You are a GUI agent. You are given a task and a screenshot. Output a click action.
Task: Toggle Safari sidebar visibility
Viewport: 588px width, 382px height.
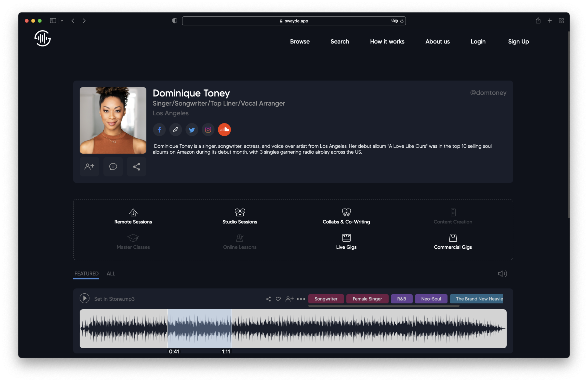coord(53,21)
